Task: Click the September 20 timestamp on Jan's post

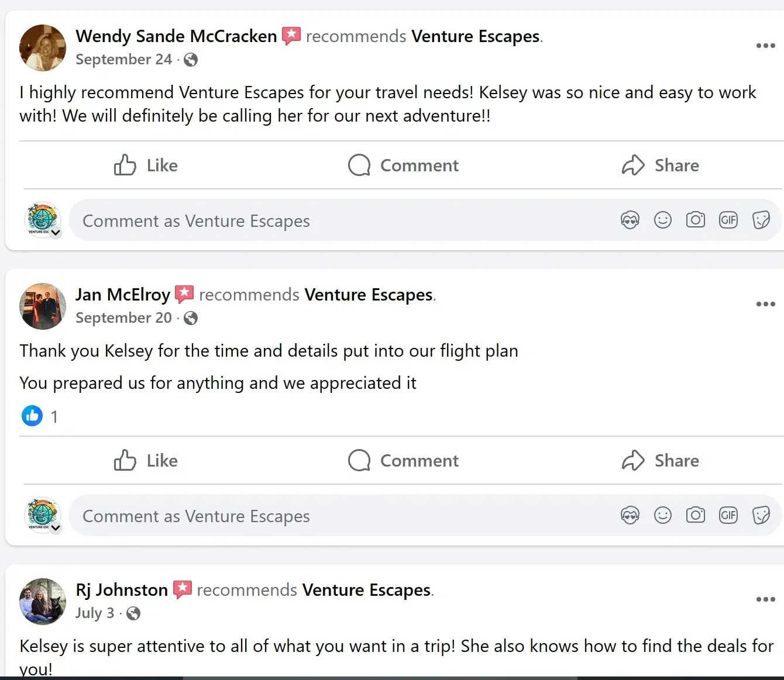Action: 123,318
